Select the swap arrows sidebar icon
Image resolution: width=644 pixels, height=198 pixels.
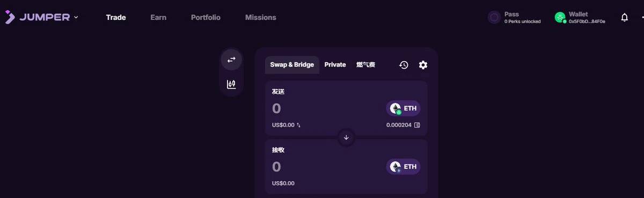click(x=231, y=60)
